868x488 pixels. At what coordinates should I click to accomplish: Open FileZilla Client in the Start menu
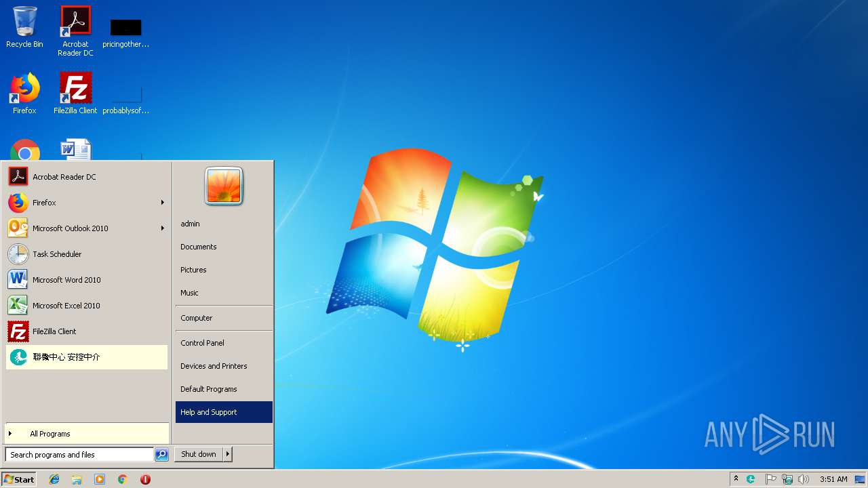click(87, 331)
